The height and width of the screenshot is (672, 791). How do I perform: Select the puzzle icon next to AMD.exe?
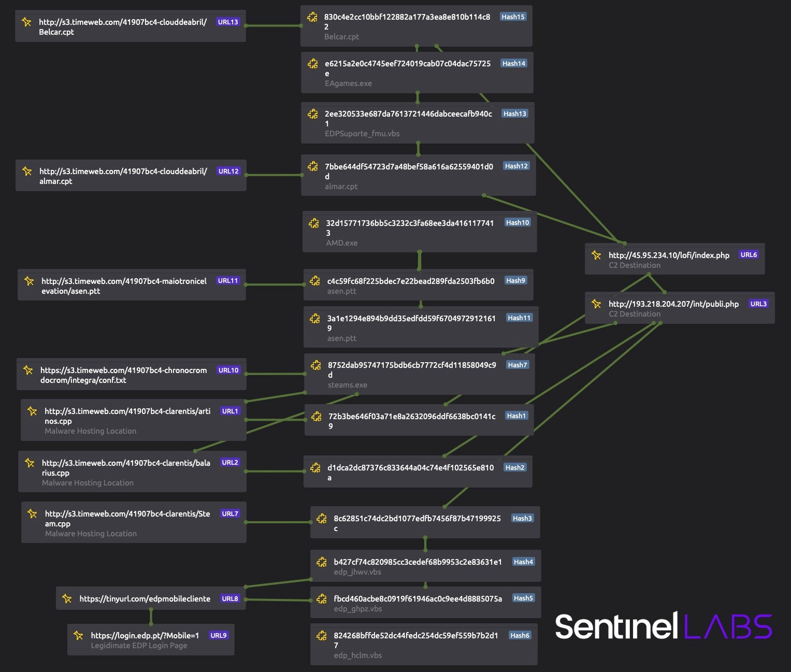pyautogui.click(x=314, y=223)
